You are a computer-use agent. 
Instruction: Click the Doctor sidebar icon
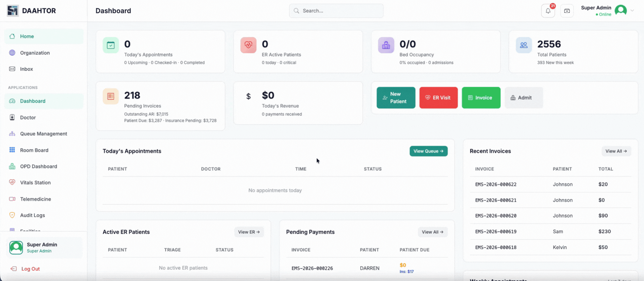point(12,117)
